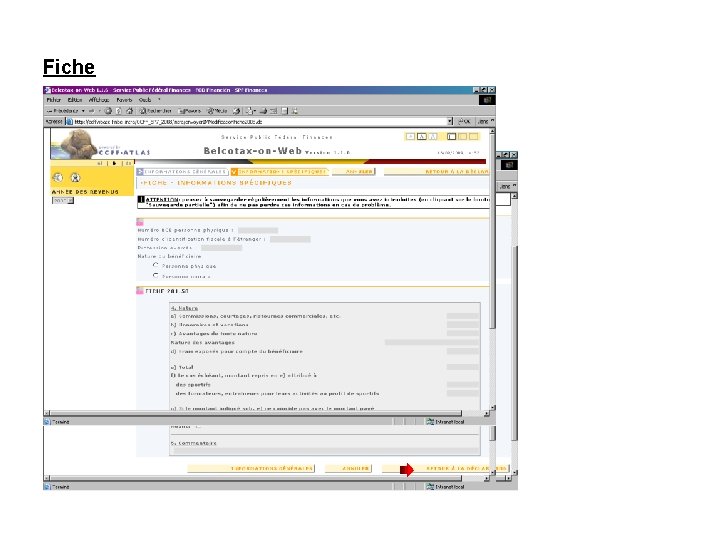Open the Edition menu
This screenshot has width=720, height=540.
(x=74, y=100)
